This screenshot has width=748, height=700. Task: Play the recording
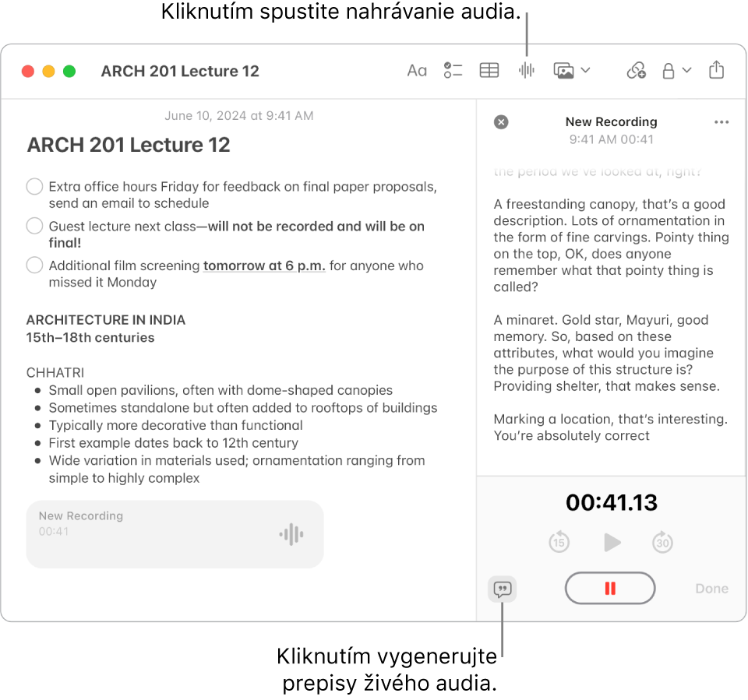click(612, 542)
